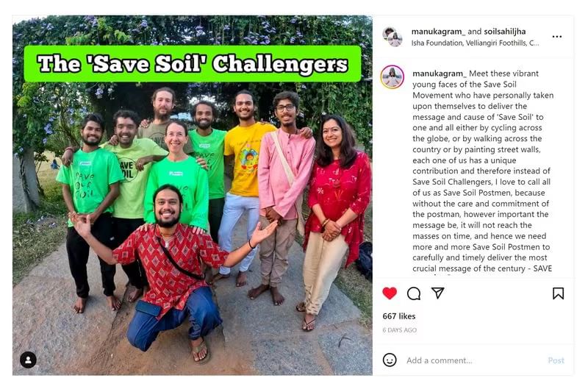588x392 pixels.
Task: Save post with bookmark icon
Action: [x=558, y=293]
